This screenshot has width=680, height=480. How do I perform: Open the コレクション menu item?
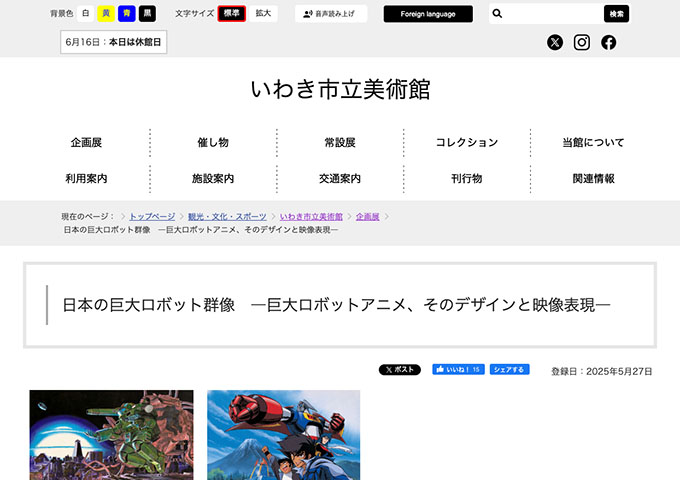click(467, 142)
